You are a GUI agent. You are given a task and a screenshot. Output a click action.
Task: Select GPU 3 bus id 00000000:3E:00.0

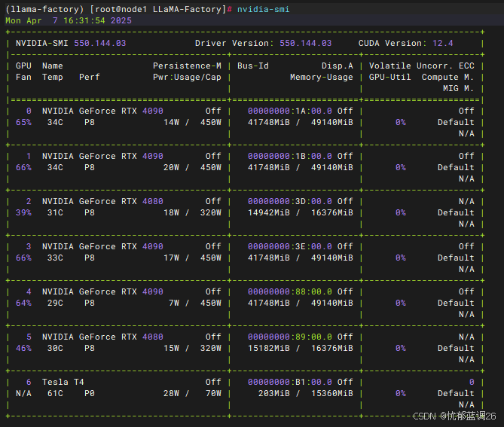point(290,246)
